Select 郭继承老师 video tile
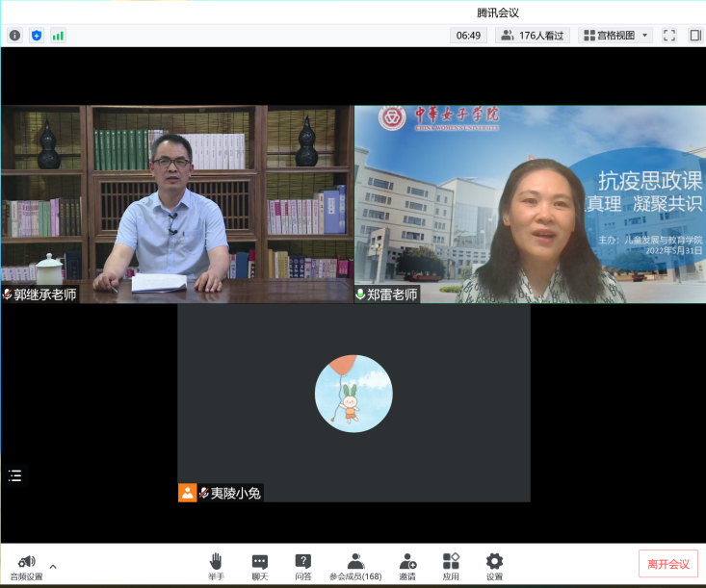The image size is (706, 588). click(x=176, y=204)
